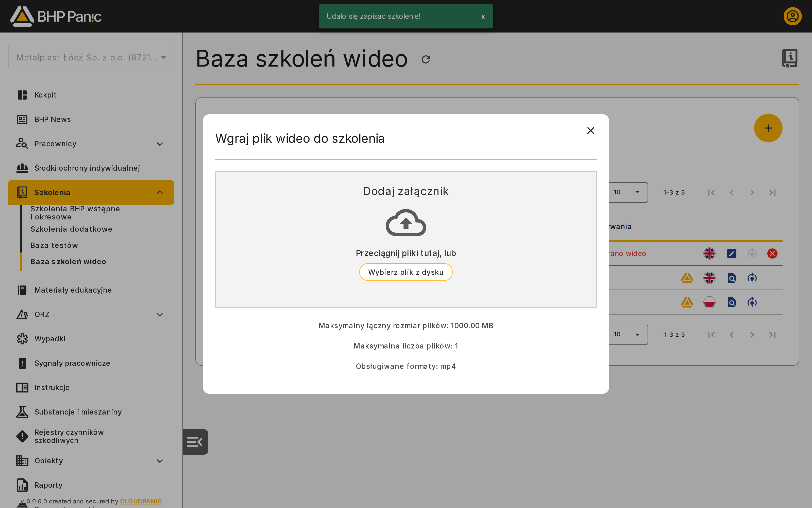Open top rows-per-page dropdown showing 10

pos(628,192)
